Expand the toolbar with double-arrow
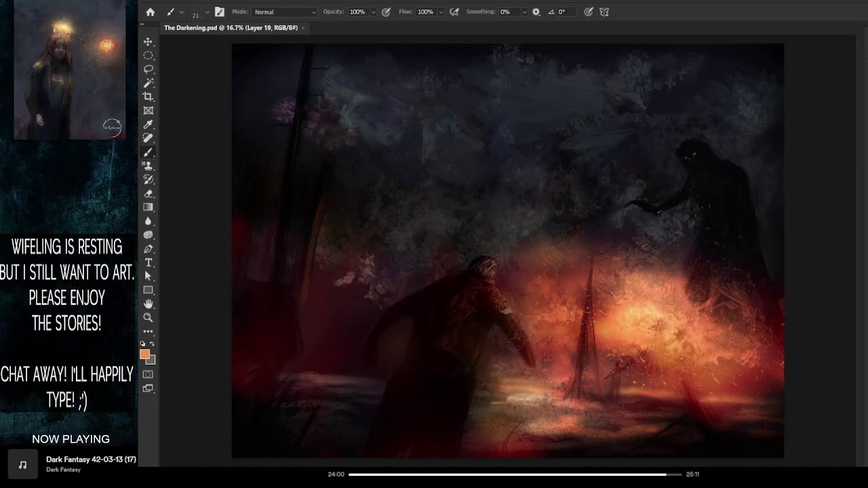The height and width of the screenshot is (488, 868). pos(142,24)
